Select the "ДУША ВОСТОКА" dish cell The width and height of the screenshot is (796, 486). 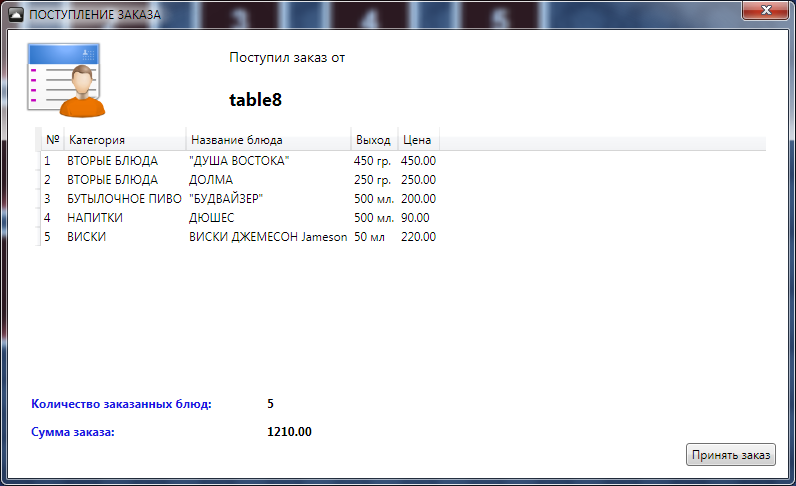point(239,161)
